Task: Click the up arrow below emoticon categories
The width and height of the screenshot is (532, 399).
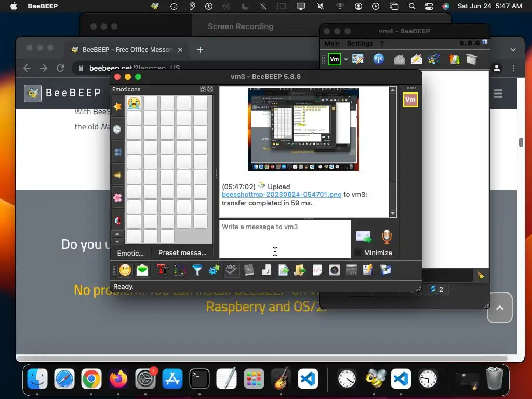Action: (117, 234)
